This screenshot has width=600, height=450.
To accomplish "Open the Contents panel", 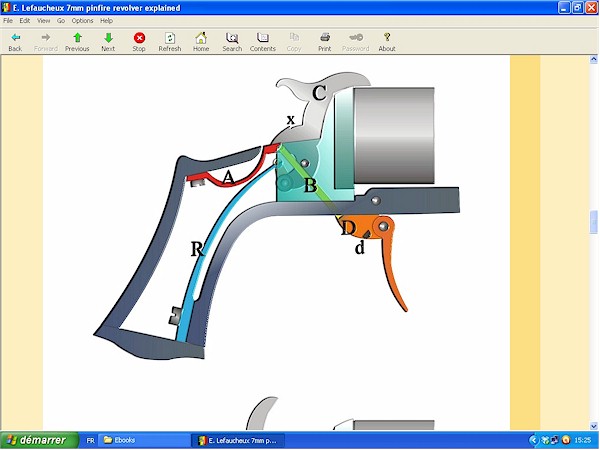I will pyautogui.click(x=263, y=41).
